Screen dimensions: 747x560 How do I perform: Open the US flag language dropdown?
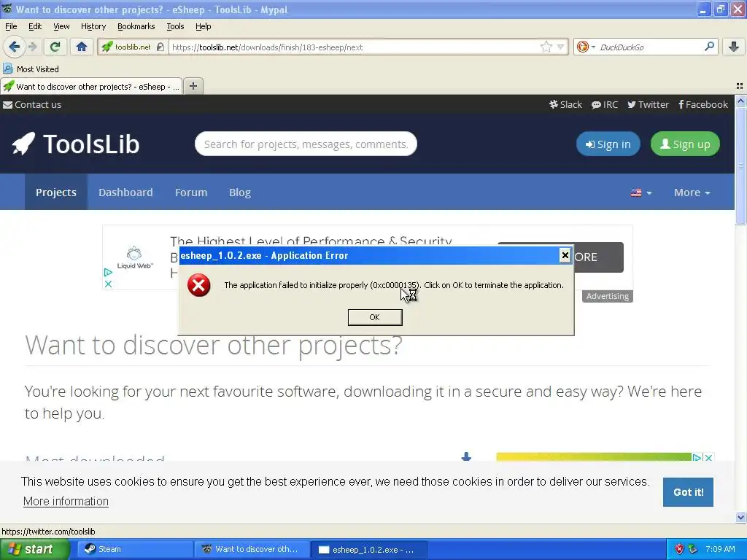click(641, 192)
